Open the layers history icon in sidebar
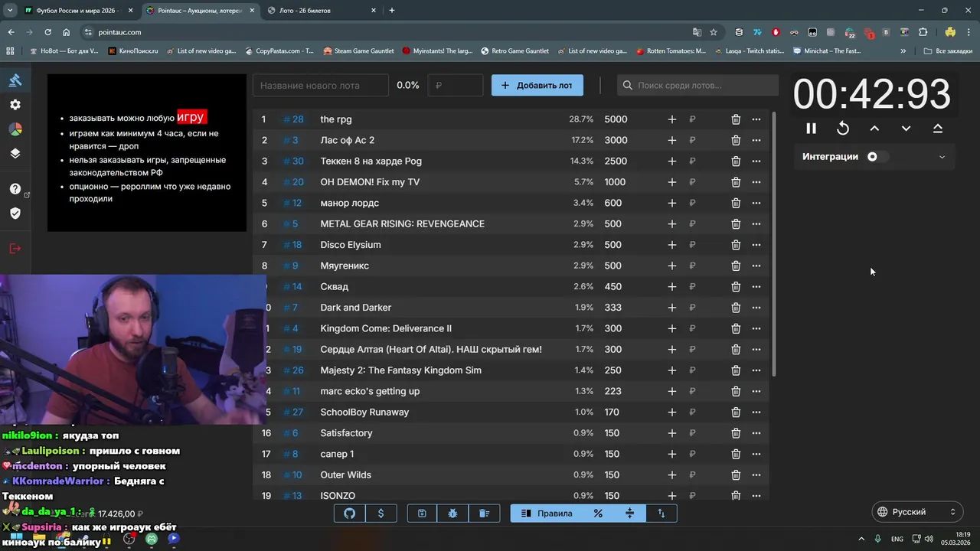 click(15, 153)
